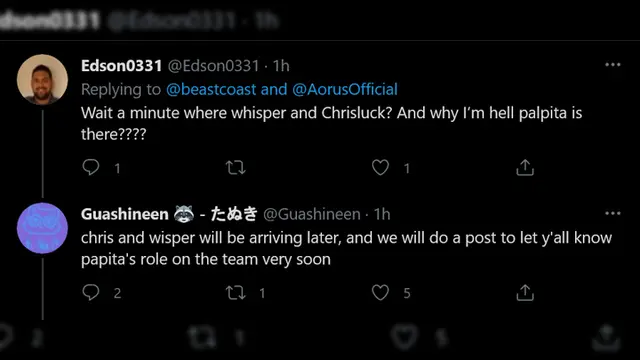Open Edson0331's tweet text about whisper
The height and width of the screenshot is (360, 640).
(331, 123)
